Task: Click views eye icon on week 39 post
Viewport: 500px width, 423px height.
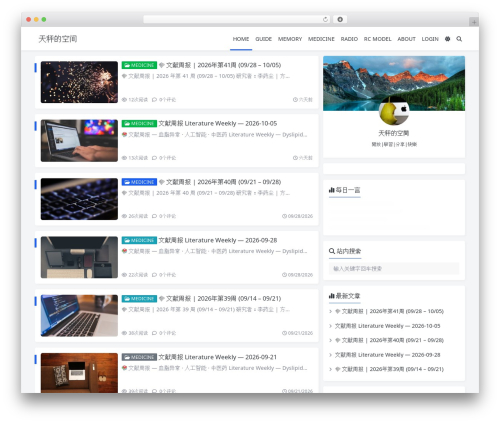Action: coord(124,333)
